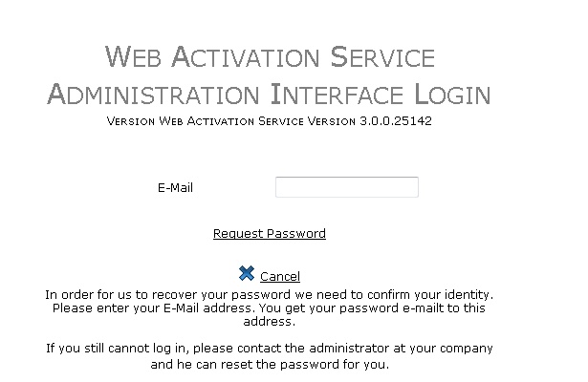Click the "If you still cannot log in" line
The width and height of the screenshot is (588, 382).
click(x=269, y=348)
